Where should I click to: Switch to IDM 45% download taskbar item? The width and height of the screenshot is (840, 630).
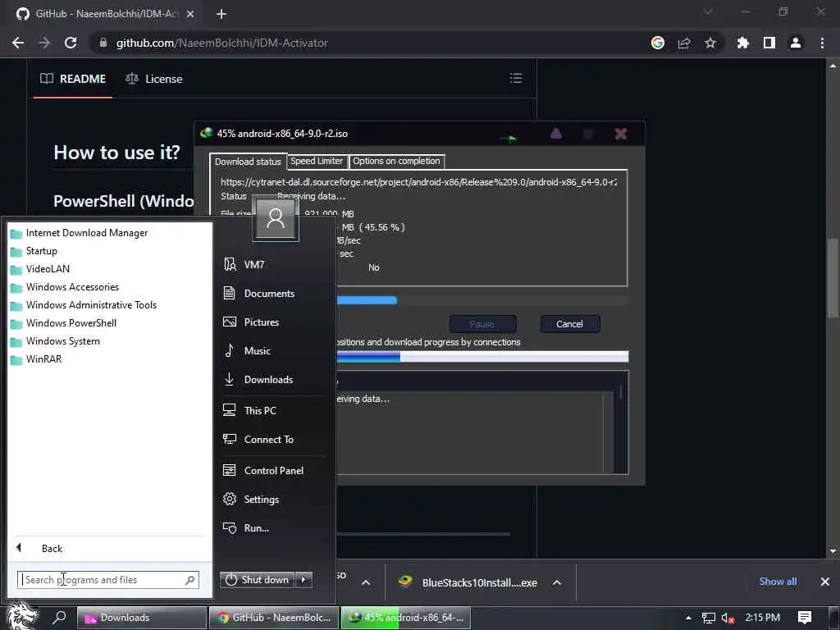[x=405, y=617]
